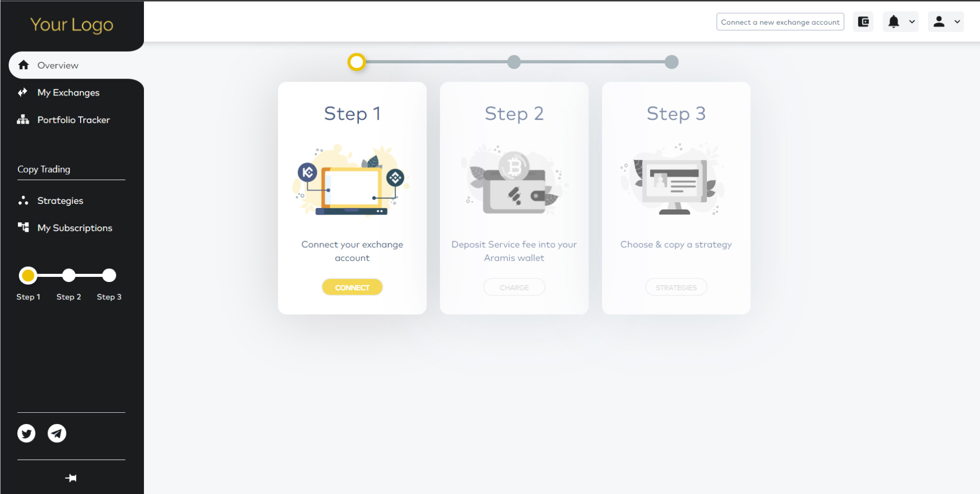This screenshot has width=980, height=494.
Task: Click the first yellow progress stepper dot
Action: 357,62
